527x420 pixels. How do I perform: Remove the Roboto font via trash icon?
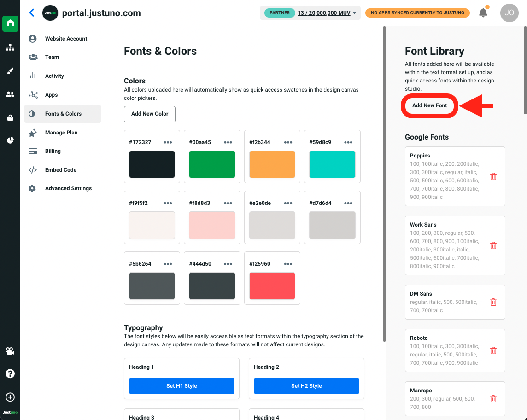click(493, 350)
